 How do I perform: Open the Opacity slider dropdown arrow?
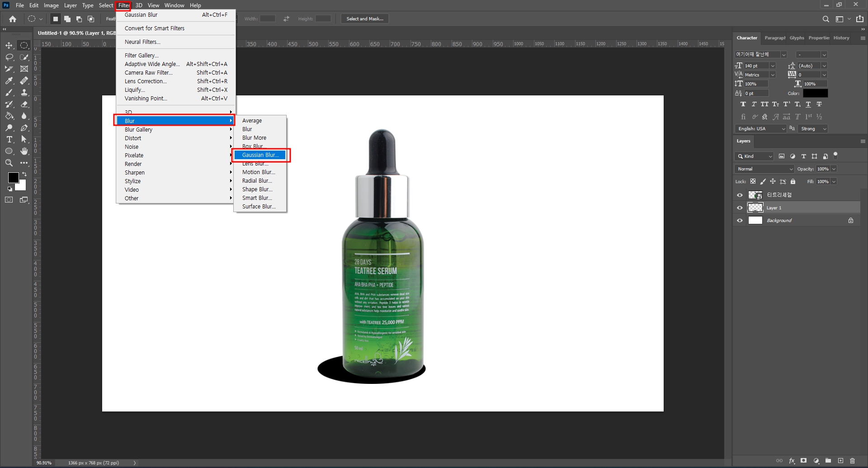(x=834, y=169)
